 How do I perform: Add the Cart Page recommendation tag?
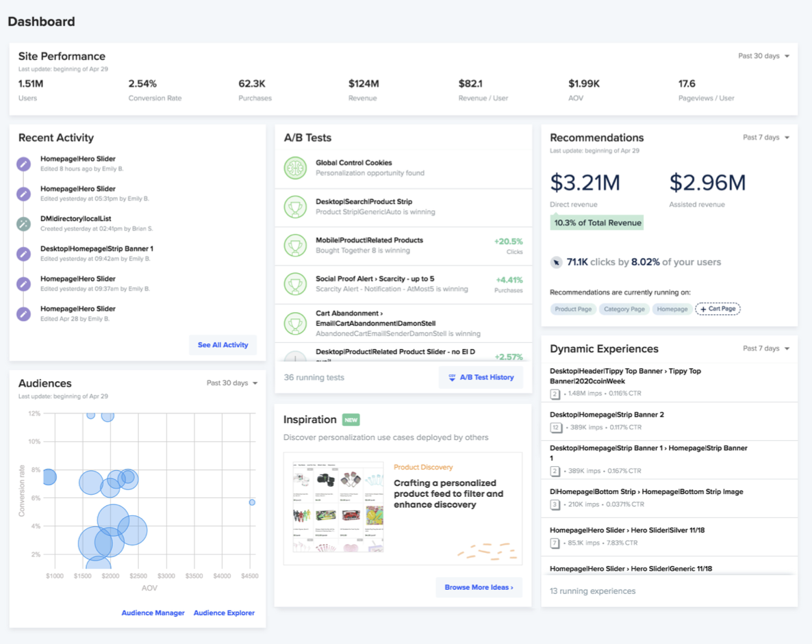tap(718, 309)
